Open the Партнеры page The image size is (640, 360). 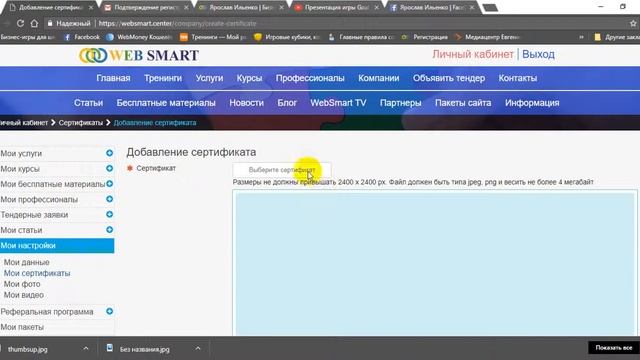pyautogui.click(x=400, y=103)
